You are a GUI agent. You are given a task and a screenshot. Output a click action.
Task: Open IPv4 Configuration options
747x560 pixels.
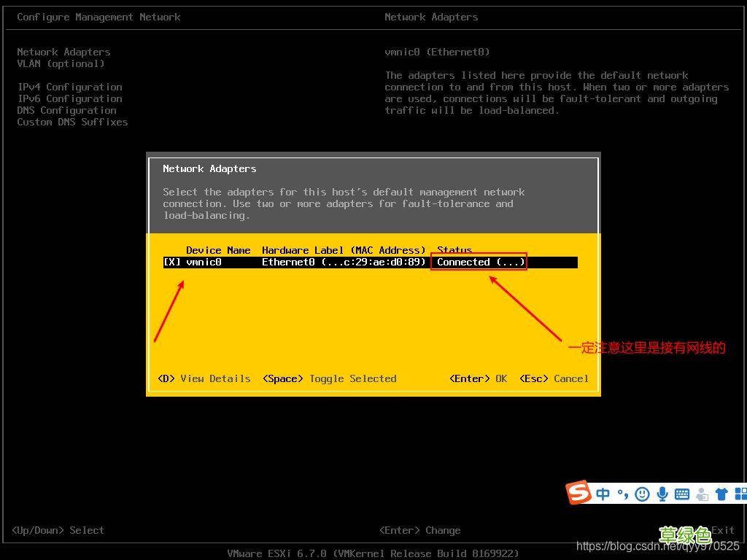click(69, 87)
